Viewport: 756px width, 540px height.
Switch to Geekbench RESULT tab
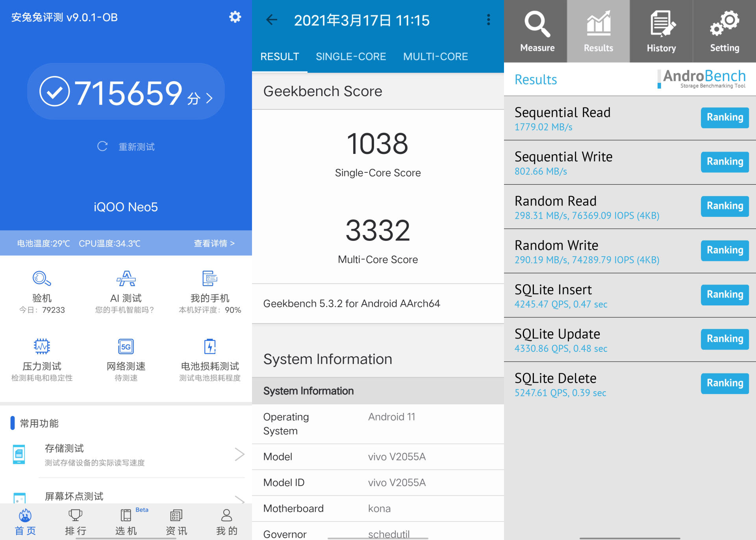click(x=280, y=57)
